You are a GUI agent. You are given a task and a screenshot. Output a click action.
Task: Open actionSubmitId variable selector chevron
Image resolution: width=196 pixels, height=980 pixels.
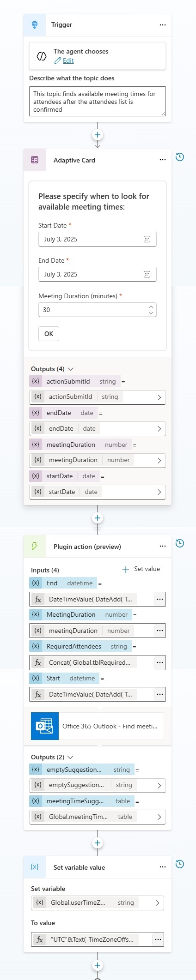pos(159,397)
